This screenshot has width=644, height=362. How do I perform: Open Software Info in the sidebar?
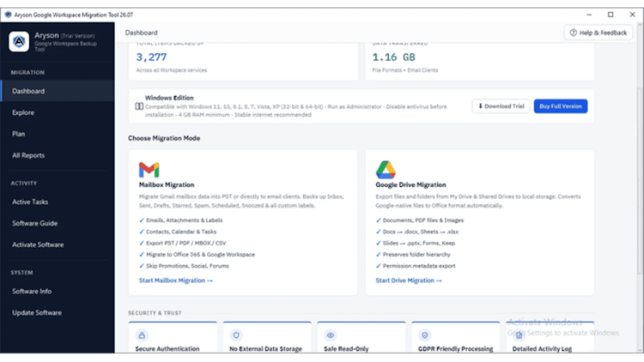pos(58,292)
